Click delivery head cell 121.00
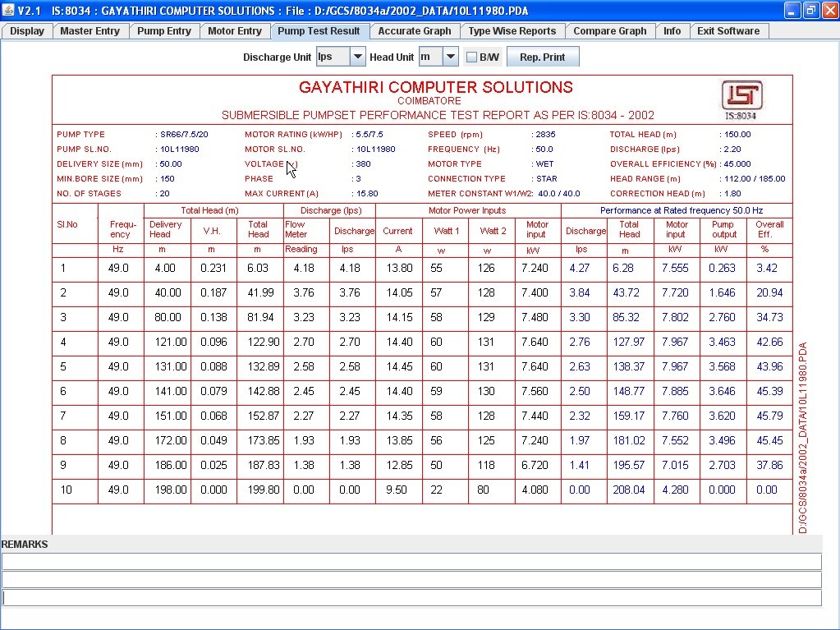This screenshot has height=630, width=840. [171, 342]
